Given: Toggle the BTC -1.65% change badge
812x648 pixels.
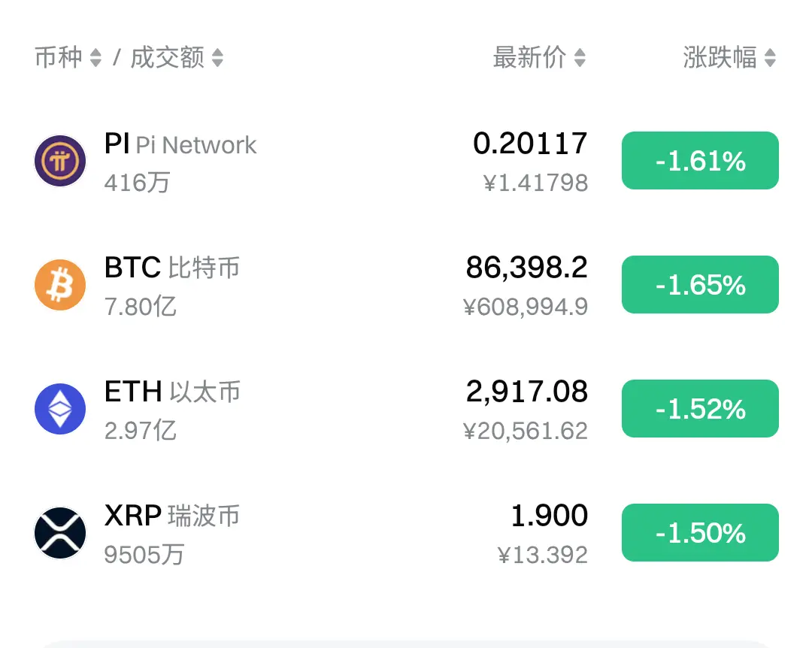Looking at the screenshot, I should (x=700, y=284).
